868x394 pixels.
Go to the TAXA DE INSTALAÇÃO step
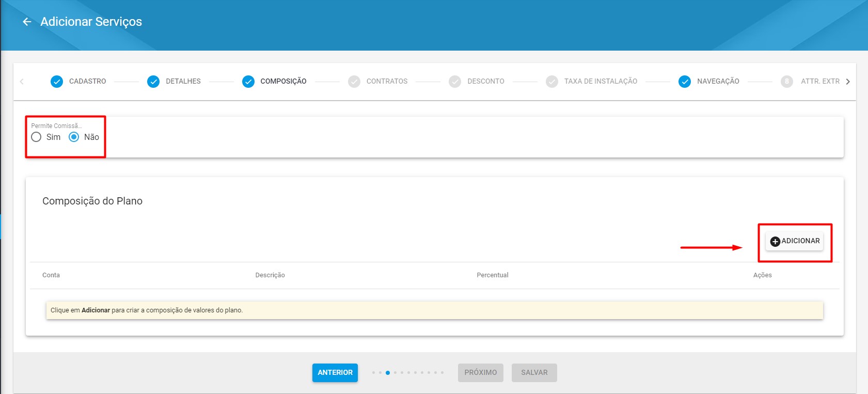point(592,82)
